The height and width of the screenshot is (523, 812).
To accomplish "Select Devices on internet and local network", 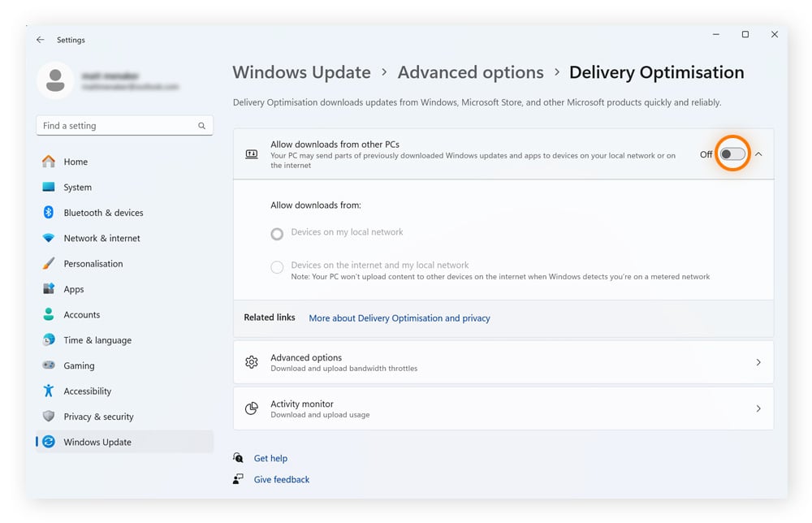I will (x=277, y=267).
